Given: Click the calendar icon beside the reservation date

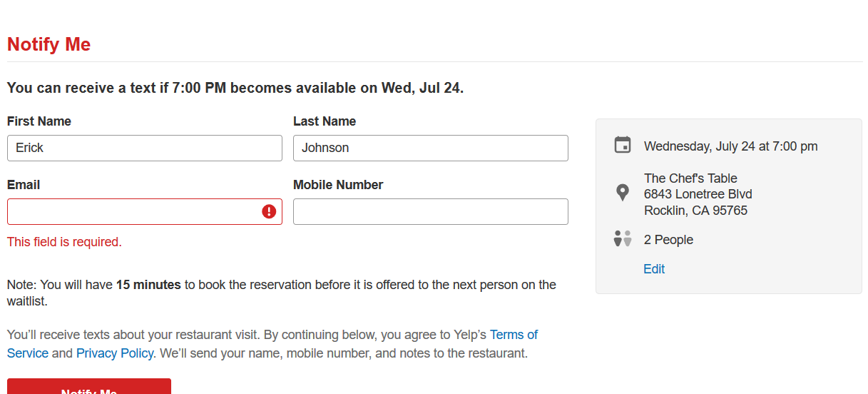Looking at the screenshot, I should click(x=623, y=145).
